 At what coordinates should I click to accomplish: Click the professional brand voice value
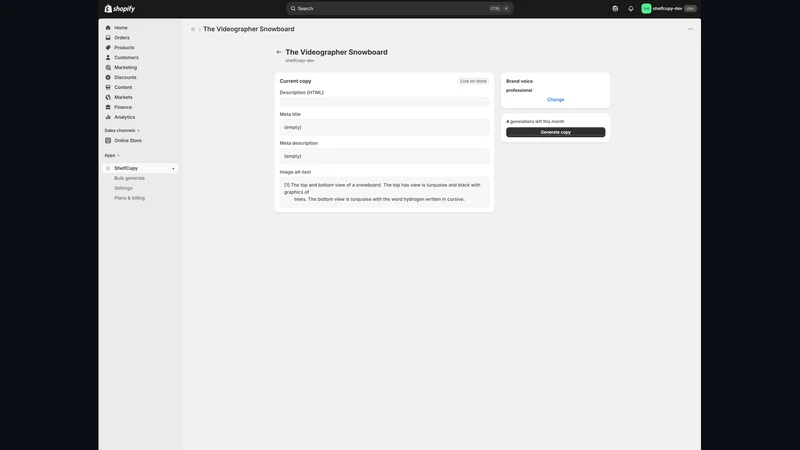click(519, 90)
